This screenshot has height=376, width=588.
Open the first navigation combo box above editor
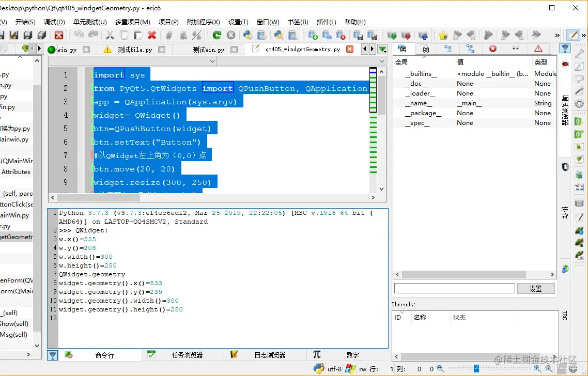[x=133, y=61]
